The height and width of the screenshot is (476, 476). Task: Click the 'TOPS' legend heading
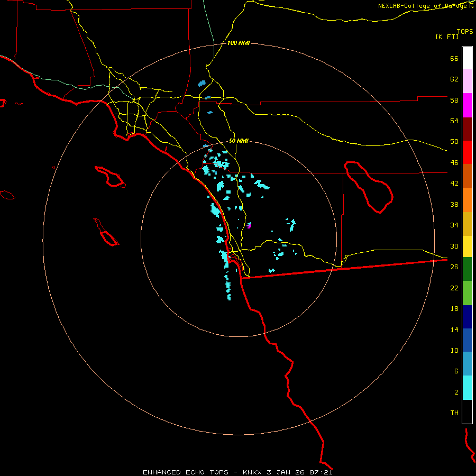point(465,32)
